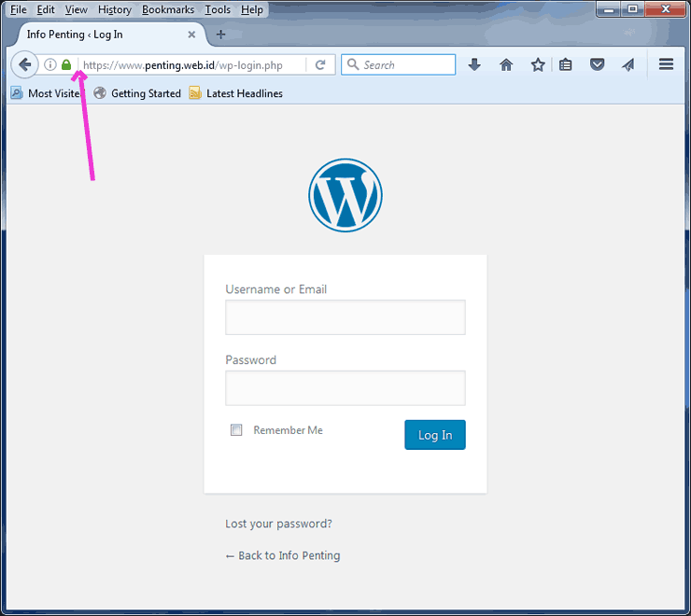Click the magnifier icon in the Search box
Screen dimensions: 691x616
point(353,64)
